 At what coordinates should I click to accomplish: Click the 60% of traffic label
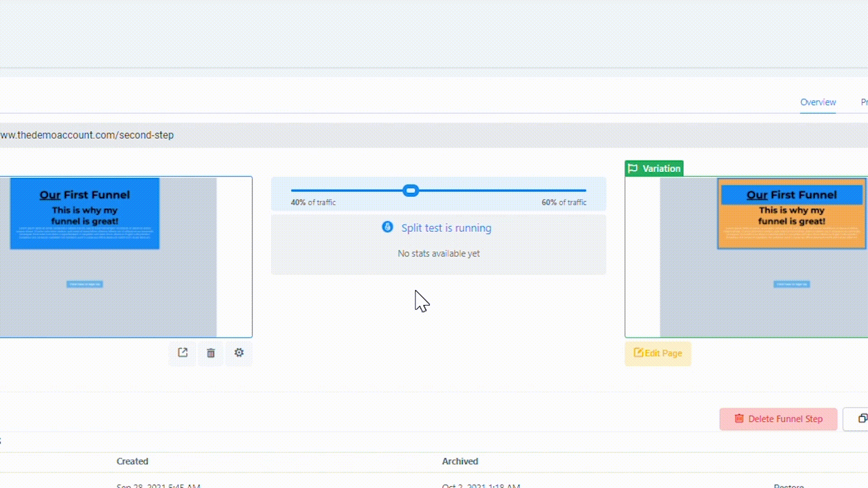tap(564, 202)
